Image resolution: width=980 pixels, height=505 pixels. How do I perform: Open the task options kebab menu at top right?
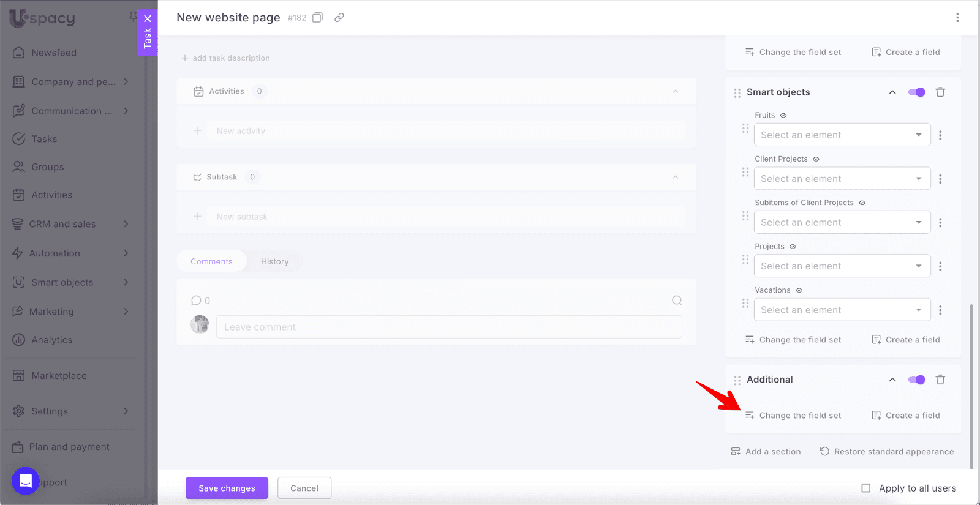point(957,18)
